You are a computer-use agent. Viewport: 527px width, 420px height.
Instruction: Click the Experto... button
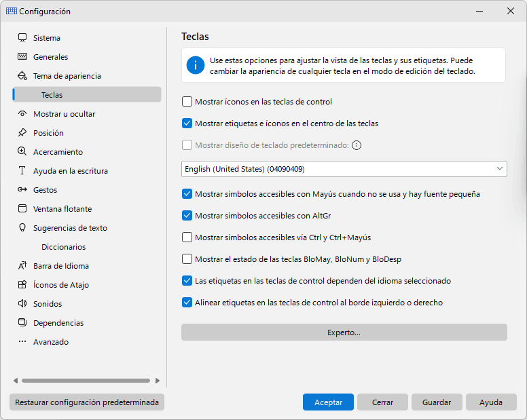pos(344,332)
